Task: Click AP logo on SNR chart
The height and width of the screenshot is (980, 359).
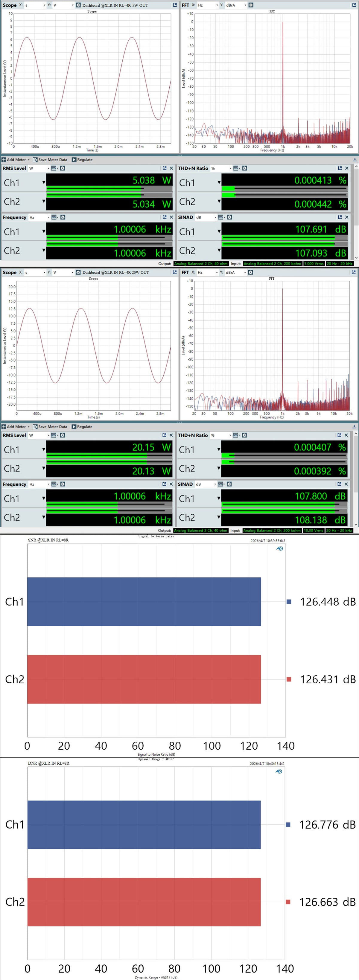Action: [279, 548]
